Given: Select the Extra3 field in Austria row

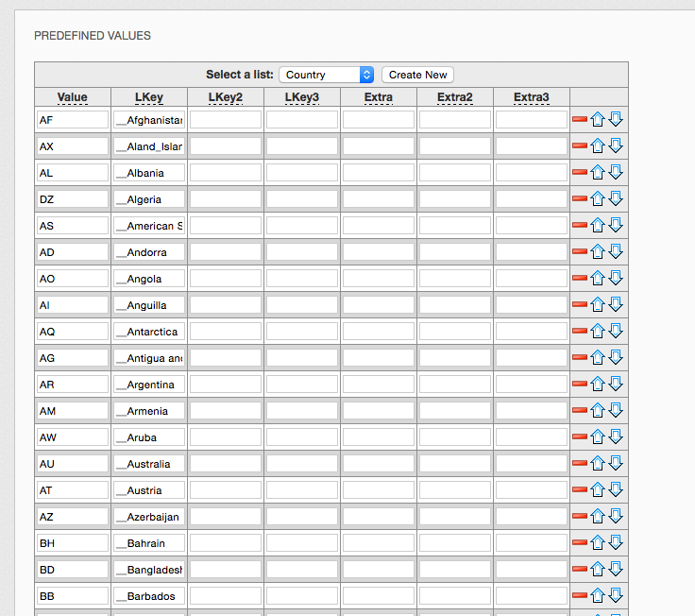Looking at the screenshot, I should (x=531, y=490).
